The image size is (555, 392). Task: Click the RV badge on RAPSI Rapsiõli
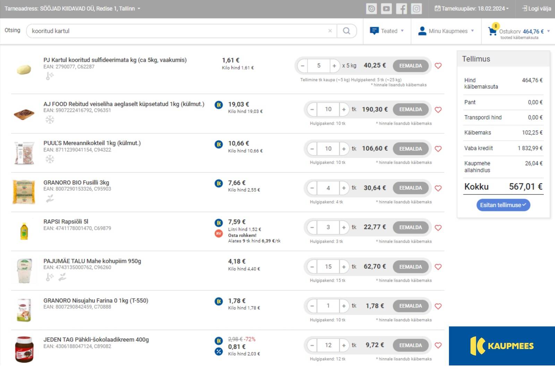click(219, 234)
